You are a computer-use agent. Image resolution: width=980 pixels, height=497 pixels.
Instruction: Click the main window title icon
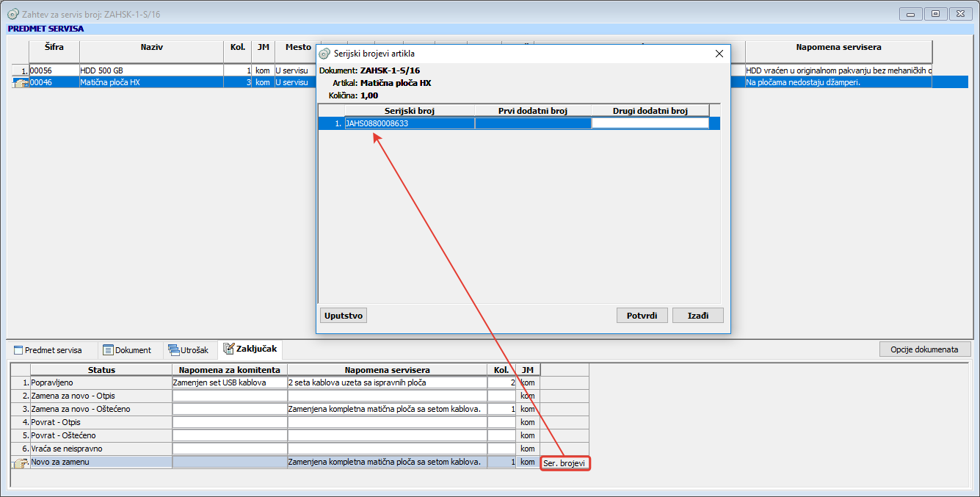point(12,13)
